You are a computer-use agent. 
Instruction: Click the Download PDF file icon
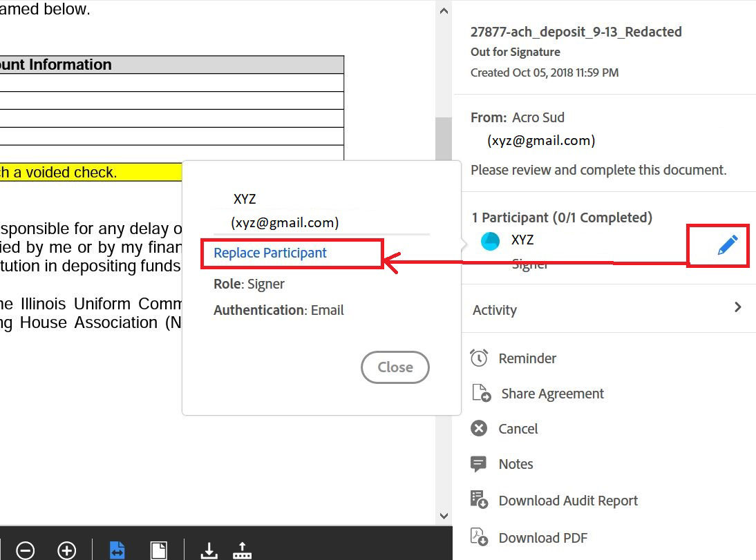point(480,537)
